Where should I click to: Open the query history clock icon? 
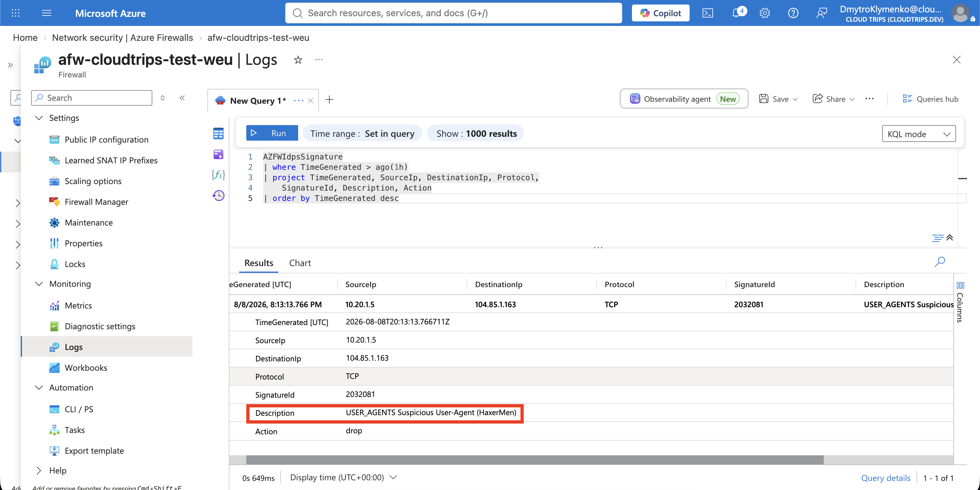click(x=218, y=195)
